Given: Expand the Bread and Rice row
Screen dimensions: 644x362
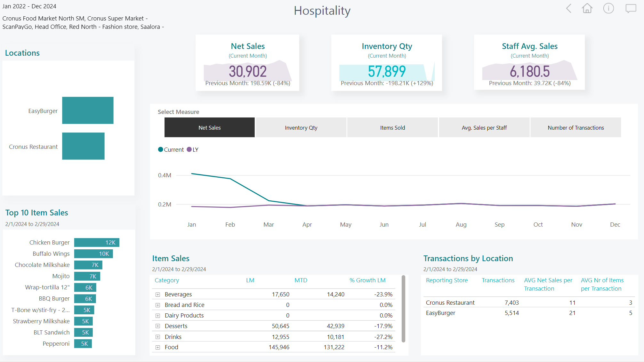Looking at the screenshot, I should tap(158, 305).
